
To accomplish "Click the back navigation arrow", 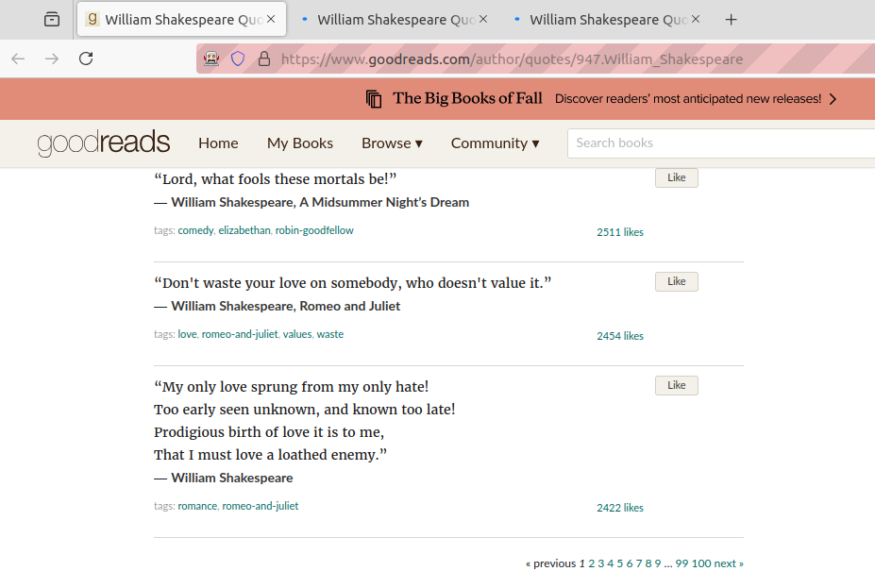I will [17, 59].
